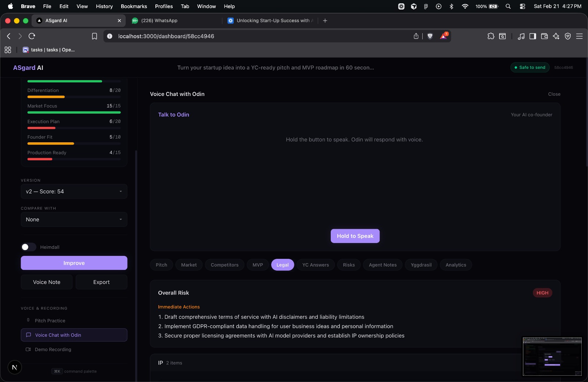
Task: Toggle the Heimdall switch
Action: (x=29, y=247)
